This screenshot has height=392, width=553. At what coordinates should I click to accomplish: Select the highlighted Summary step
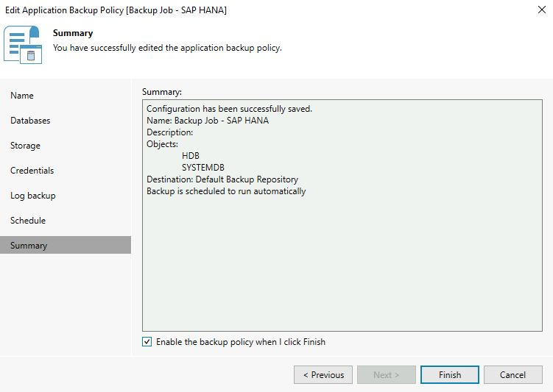(x=29, y=246)
